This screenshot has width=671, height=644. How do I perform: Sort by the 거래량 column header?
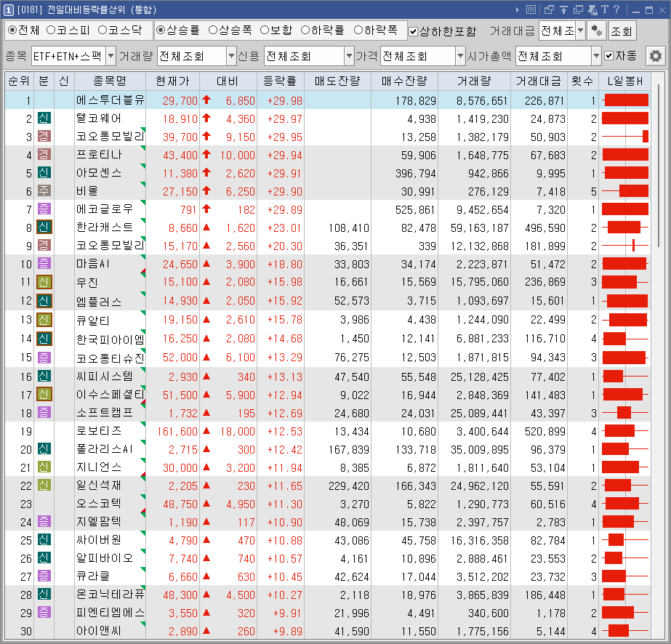(474, 81)
